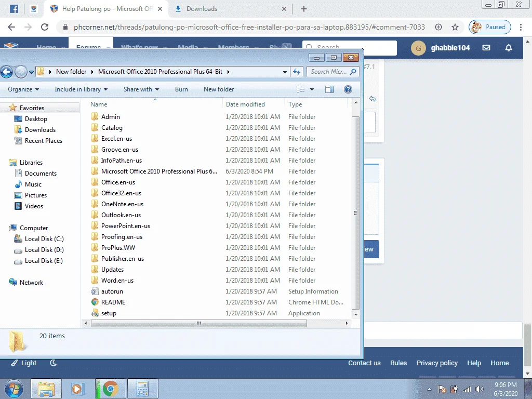Open the view options dropdown arrow
This screenshot has height=399, width=532.
pyautogui.click(x=312, y=89)
